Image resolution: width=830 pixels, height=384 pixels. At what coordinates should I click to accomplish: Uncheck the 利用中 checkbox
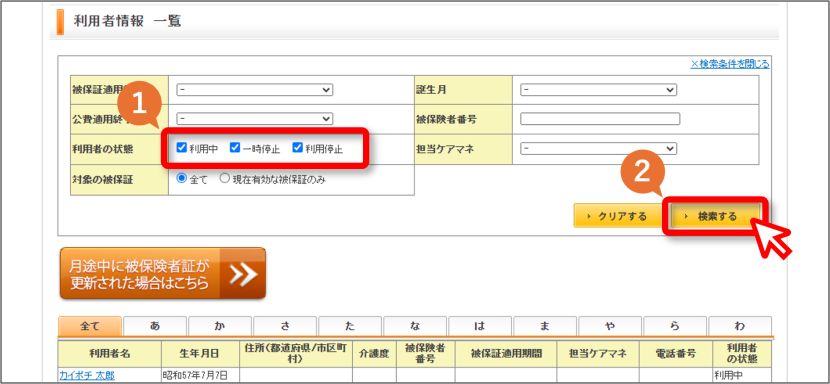(182, 148)
